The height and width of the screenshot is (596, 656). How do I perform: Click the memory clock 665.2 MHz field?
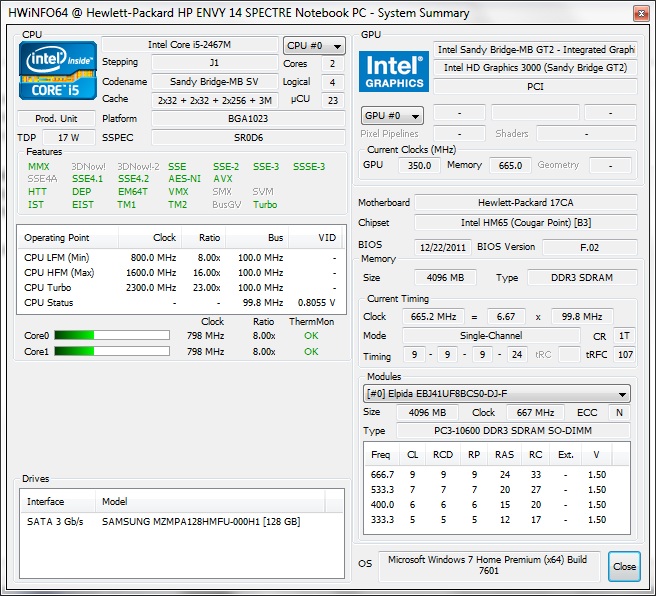[433, 317]
